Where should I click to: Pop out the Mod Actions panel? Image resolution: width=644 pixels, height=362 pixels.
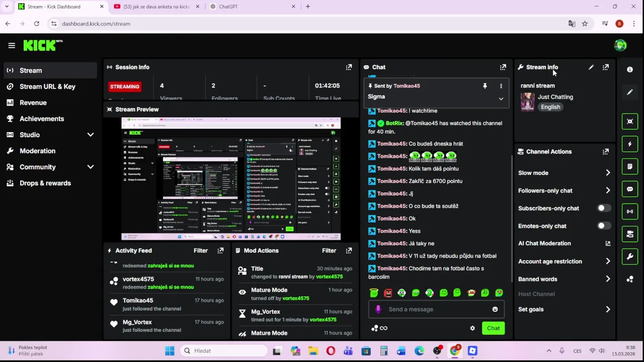[x=349, y=250]
